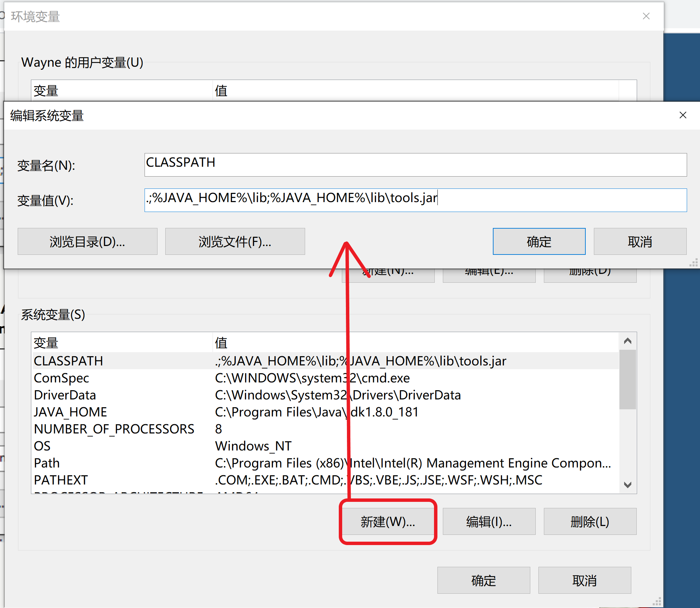Click bottom OK (确定) of environment variables
Image resolution: width=700 pixels, height=608 pixels.
pyautogui.click(x=483, y=580)
